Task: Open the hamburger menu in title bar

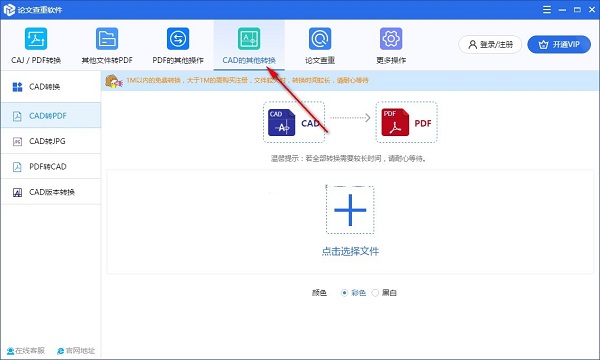Action: 547,10
